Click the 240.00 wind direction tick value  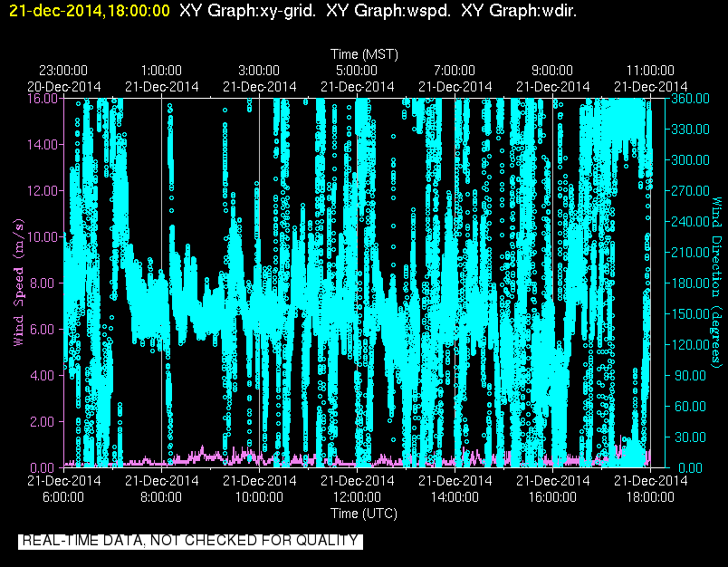690,222
